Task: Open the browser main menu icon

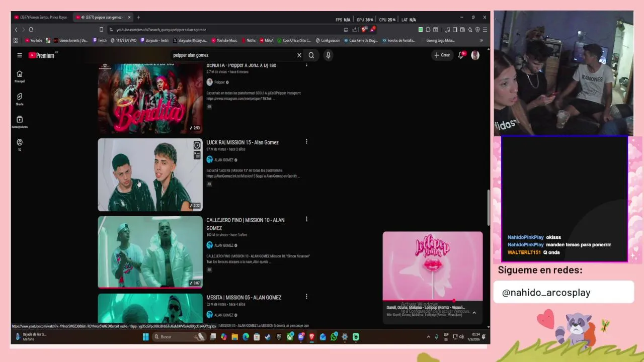Action: (x=485, y=30)
